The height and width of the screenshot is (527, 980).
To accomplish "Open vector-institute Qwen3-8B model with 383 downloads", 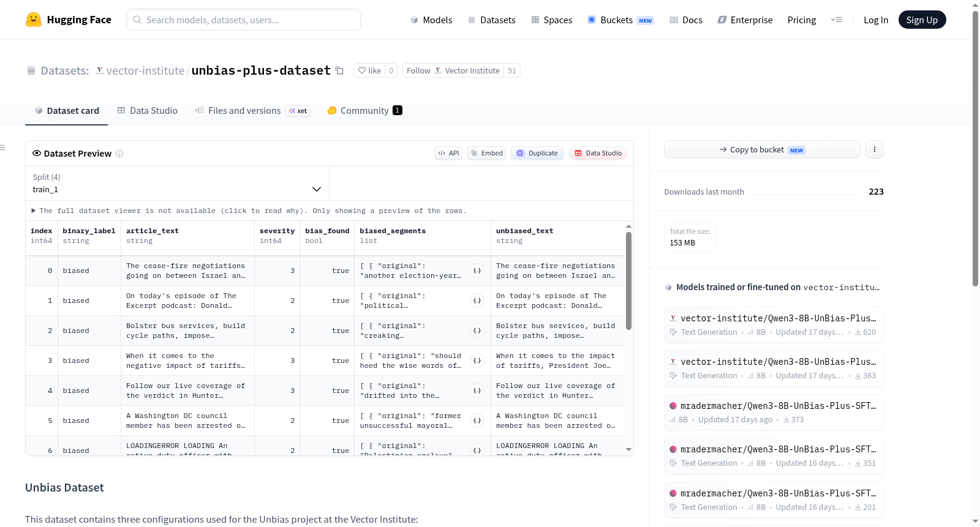I will pyautogui.click(x=774, y=368).
